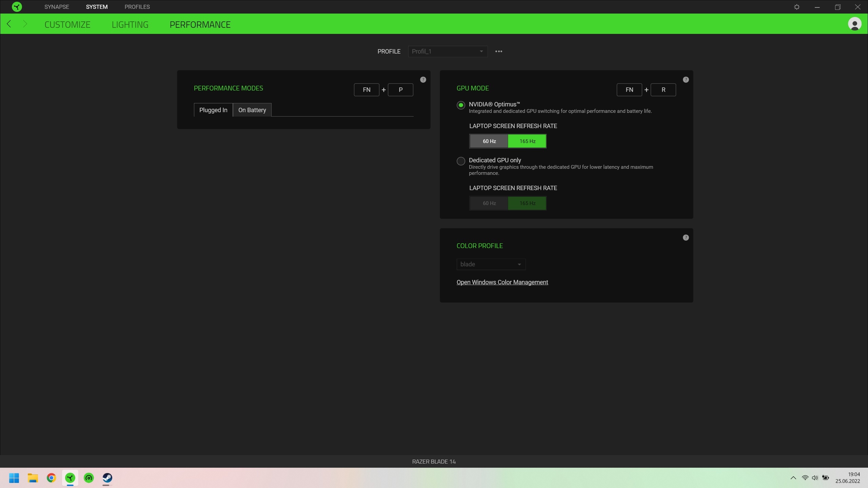Open Windows Color Management link
The width and height of the screenshot is (868, 488).
coord(502,282)
